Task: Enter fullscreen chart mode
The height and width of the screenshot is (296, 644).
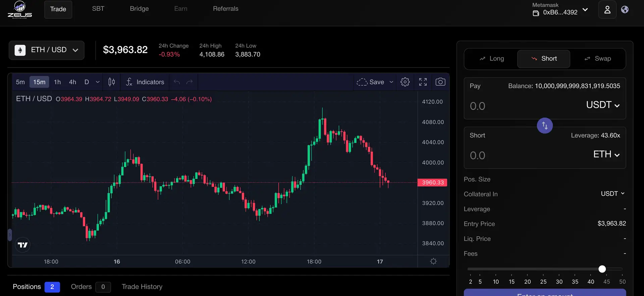Action: (x=423, y=82)
